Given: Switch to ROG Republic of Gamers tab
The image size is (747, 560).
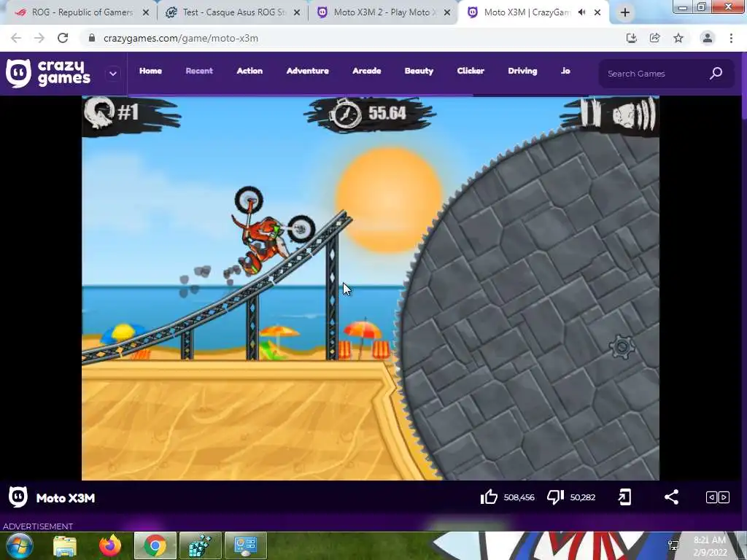Looking at the screenshot, I should point(82,12).
